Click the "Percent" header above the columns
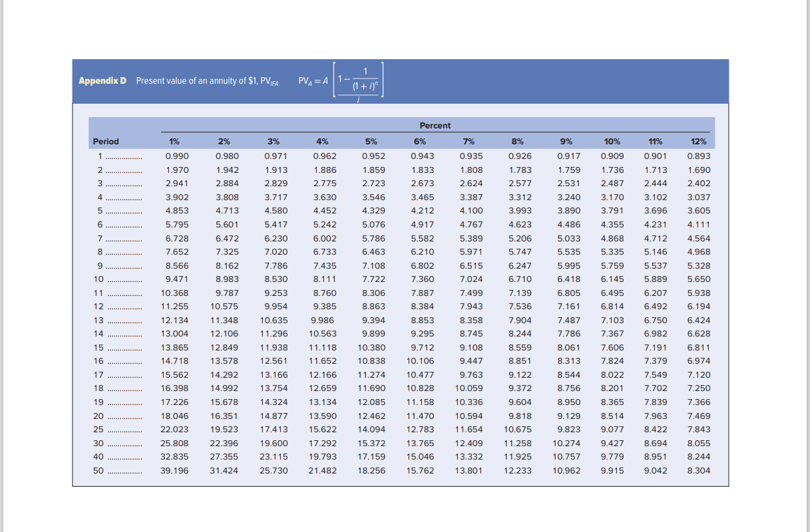810x532 pixels. pos(435,126)
